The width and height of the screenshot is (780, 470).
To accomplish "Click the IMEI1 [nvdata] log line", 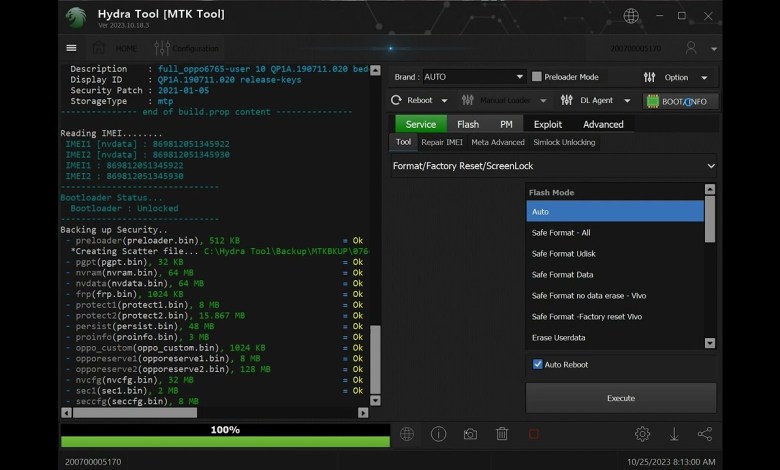I will tap(148, 144).
